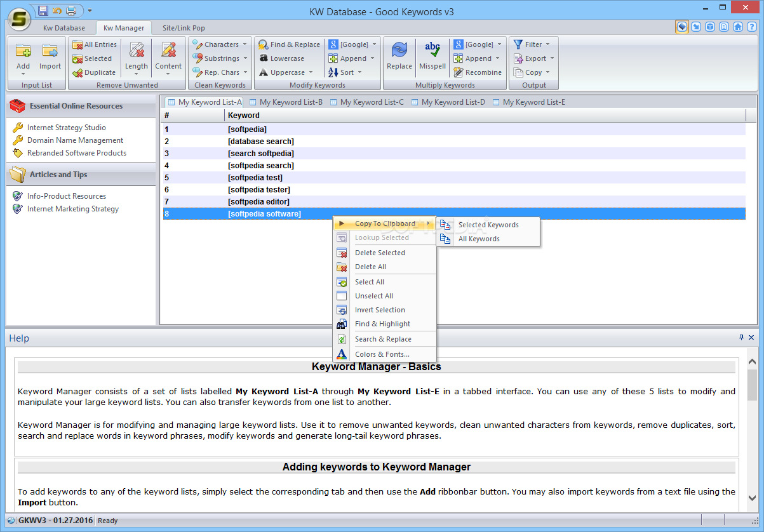The image size is (764, 532).
Task: Open Find & Highlight from context menu
Action: tap(385, 324)
